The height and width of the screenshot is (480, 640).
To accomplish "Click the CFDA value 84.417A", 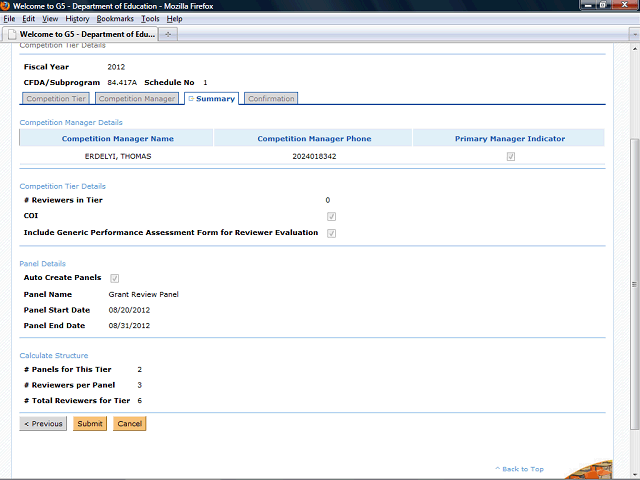I will tap(122, 82).
